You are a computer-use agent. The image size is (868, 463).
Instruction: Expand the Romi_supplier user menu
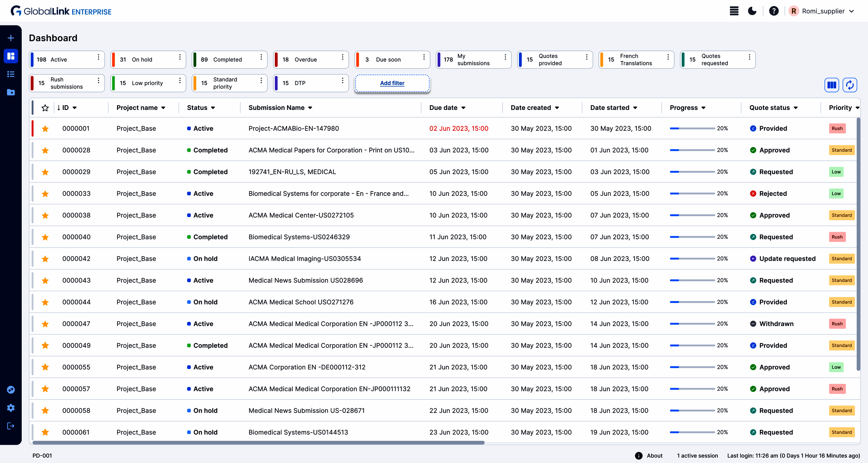[x=823, y=11]
